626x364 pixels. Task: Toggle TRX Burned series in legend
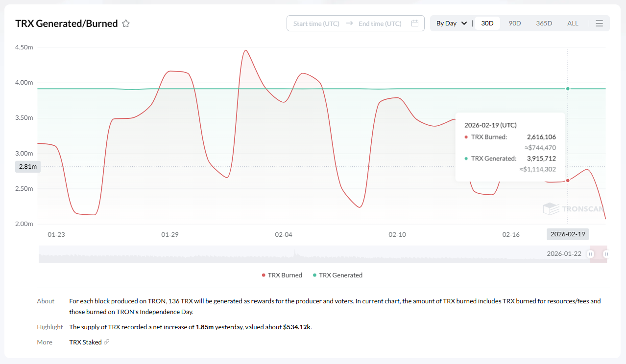click(285, 275)
